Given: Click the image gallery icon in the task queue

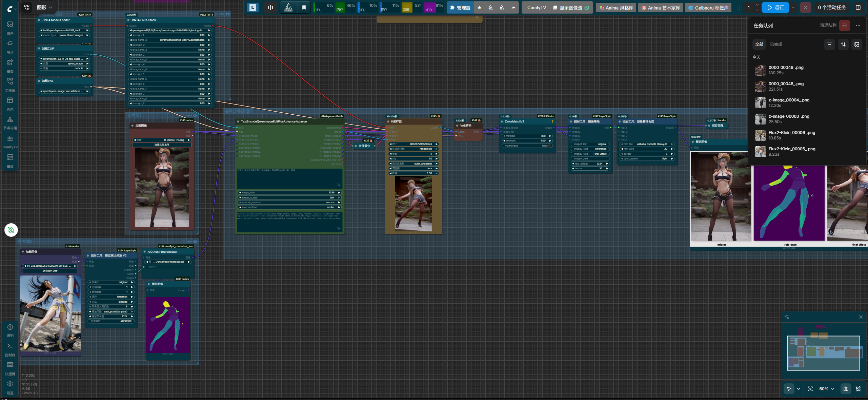Looking at the screenshot, I should [x=857, y=44].
